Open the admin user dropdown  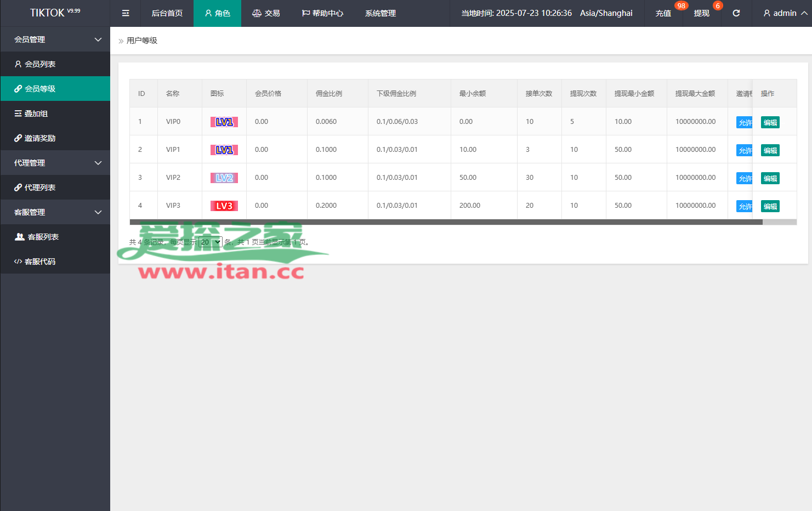(785, 13)
